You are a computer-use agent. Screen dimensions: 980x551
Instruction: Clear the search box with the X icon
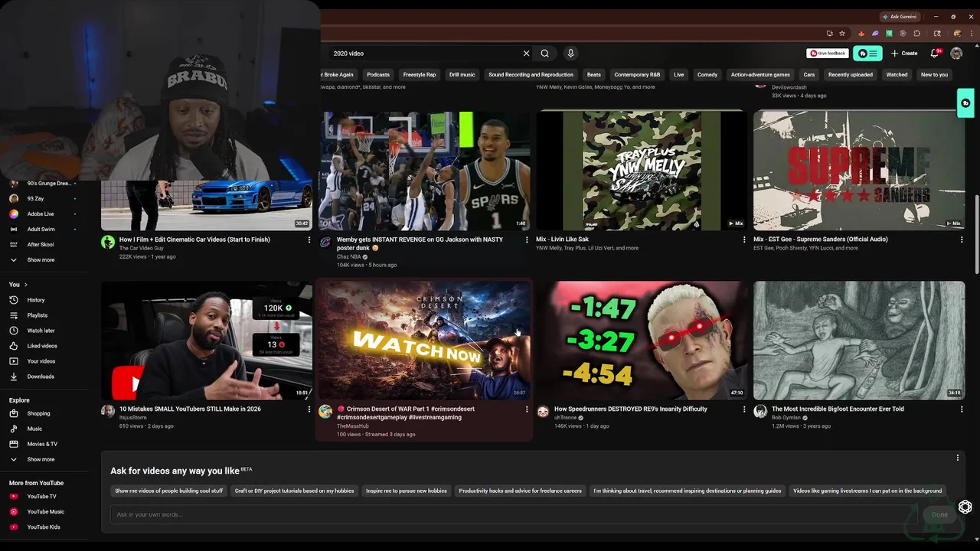[526, 54]
